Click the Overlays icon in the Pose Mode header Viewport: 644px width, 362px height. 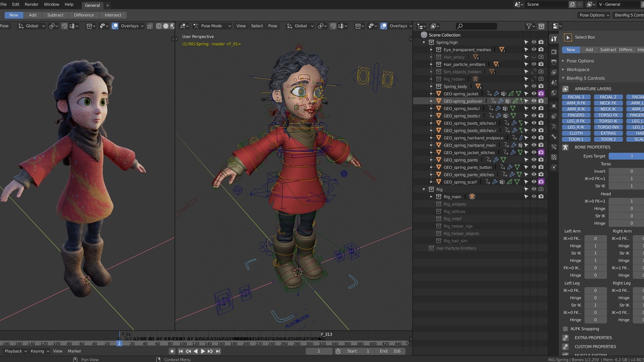383,26
